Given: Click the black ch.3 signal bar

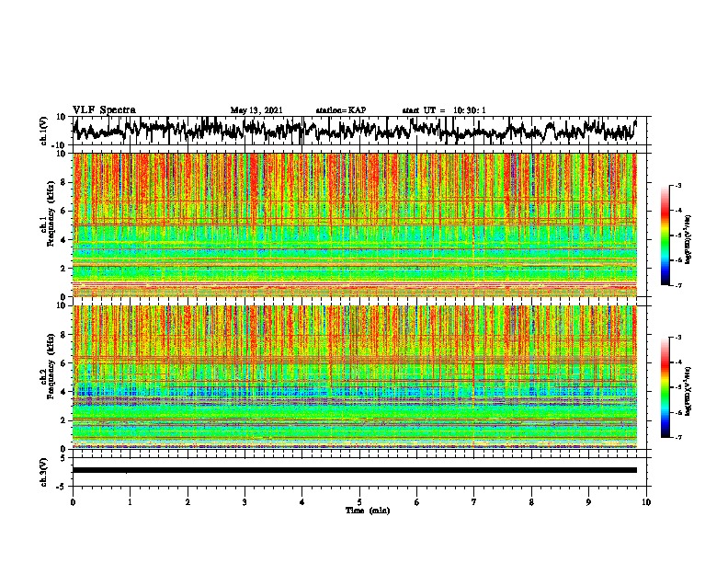Looking at the screenshot, I should (x=355, y=470).
